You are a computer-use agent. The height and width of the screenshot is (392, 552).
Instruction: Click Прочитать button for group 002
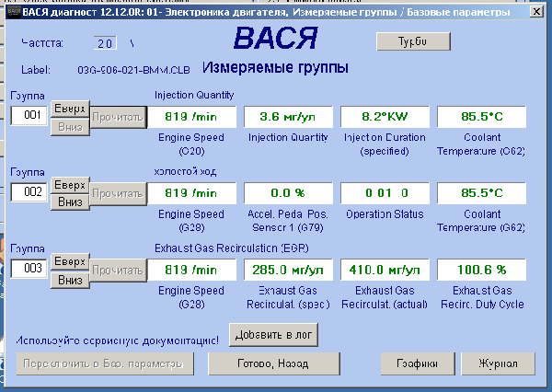(118, 193)
